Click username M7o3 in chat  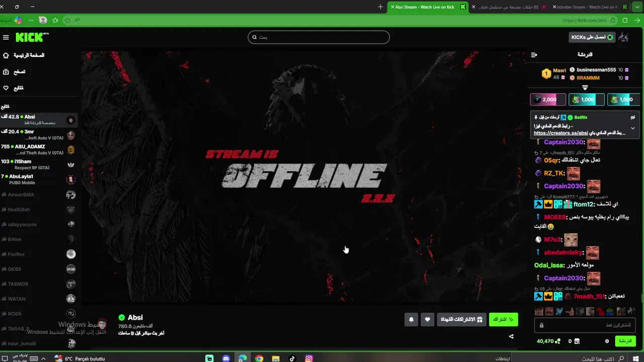pos(552,240)
